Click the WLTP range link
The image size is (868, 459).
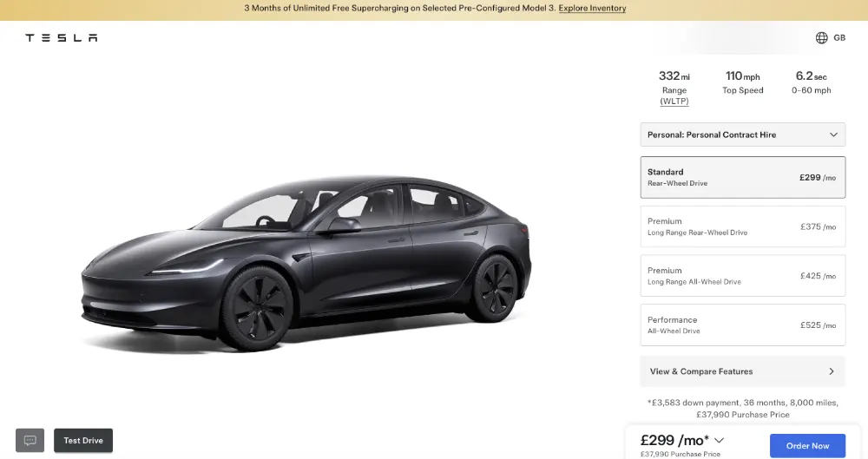point(674,102)
